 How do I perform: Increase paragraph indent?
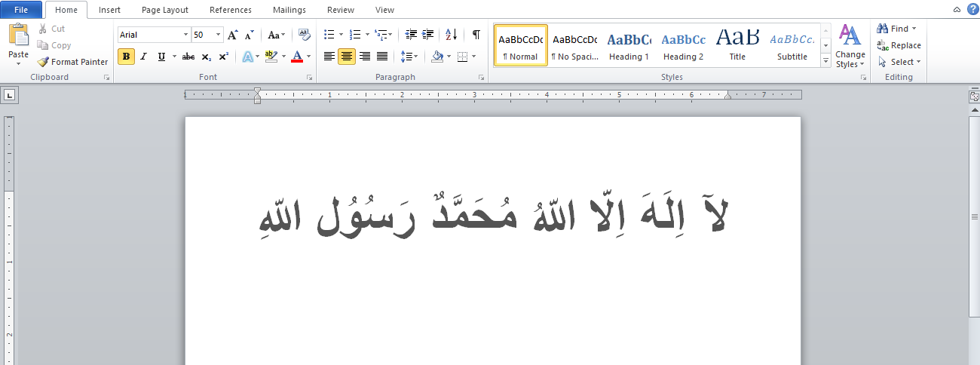click(x=428, y=35)
